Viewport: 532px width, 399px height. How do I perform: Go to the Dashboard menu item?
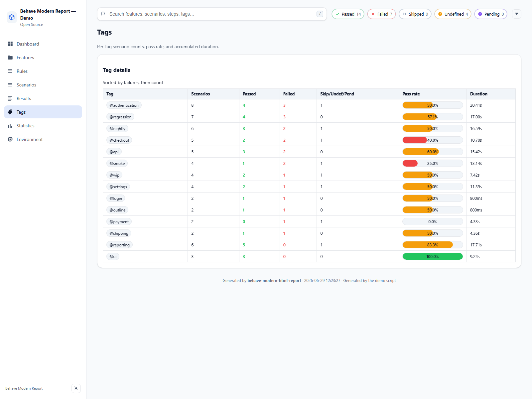click(43, 44)
